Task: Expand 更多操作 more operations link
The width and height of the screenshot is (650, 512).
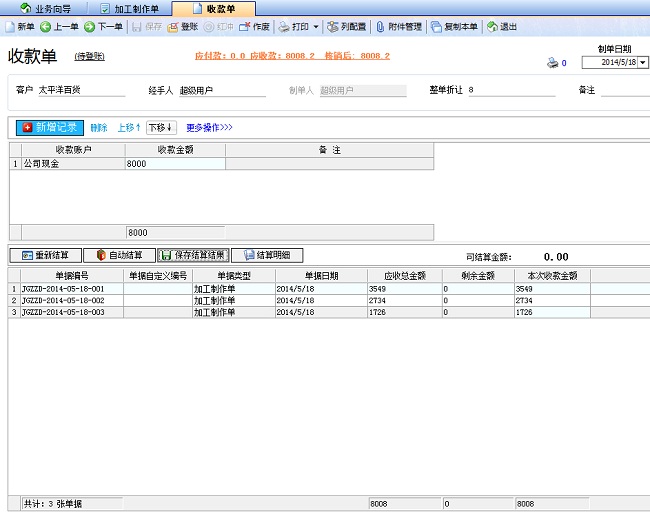Action: [209, 128]
